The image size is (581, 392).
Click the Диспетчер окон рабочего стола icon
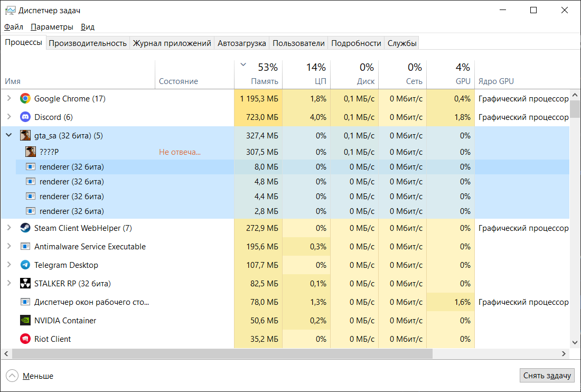tap(25, 302)
